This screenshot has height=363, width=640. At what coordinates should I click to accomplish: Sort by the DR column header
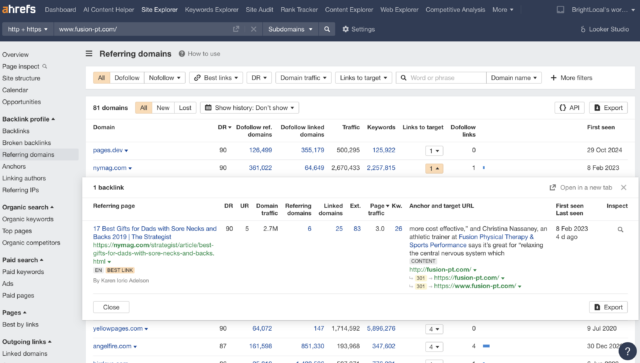pyautogui.click(x=224, y=127)
